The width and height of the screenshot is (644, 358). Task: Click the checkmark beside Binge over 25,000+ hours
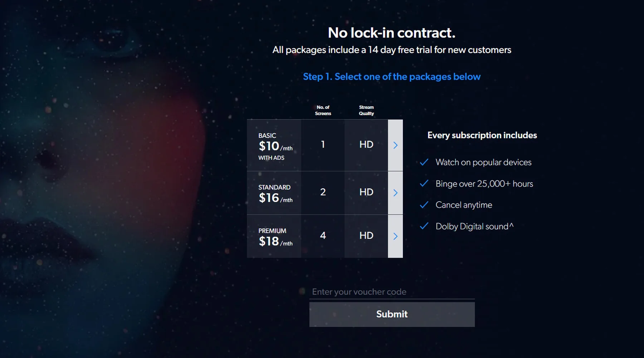[x=424, y=183]
